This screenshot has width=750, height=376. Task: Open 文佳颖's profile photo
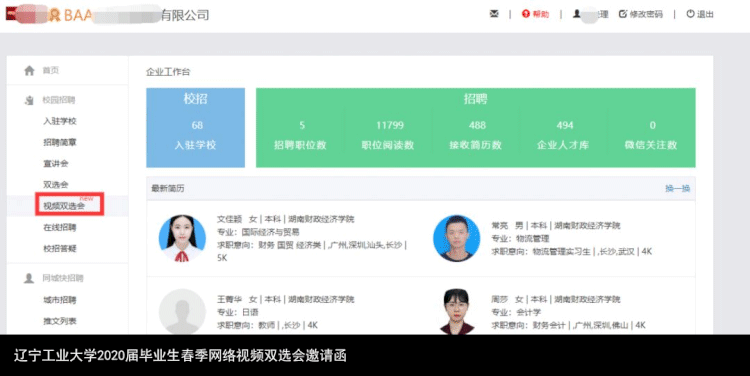pos(182,238)
